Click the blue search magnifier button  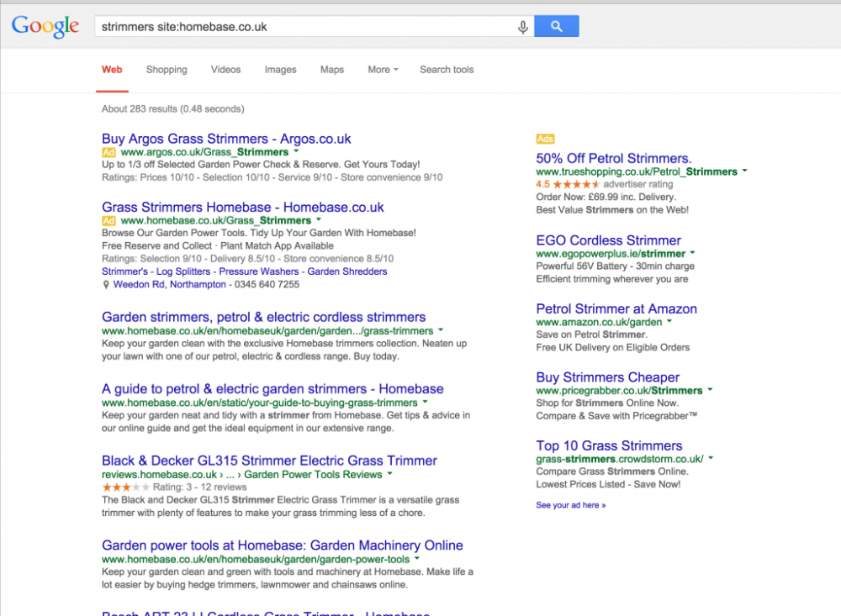point(556,26)
